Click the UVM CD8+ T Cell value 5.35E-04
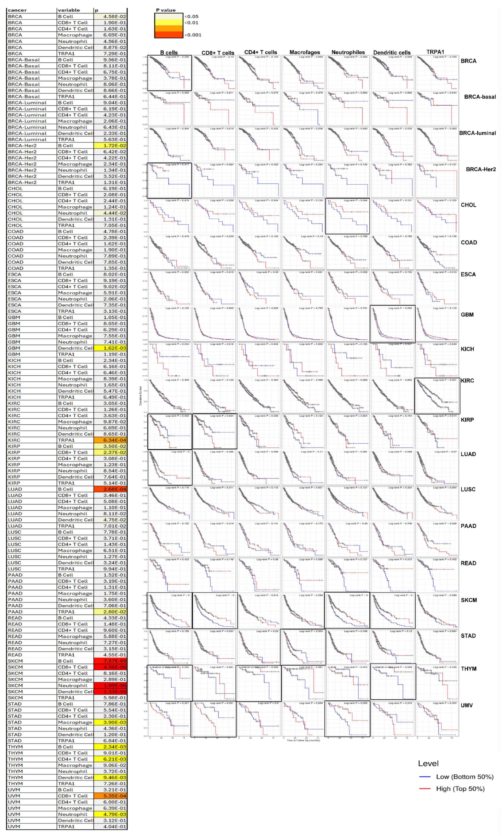504x837 pixels. tap(110, 796)
